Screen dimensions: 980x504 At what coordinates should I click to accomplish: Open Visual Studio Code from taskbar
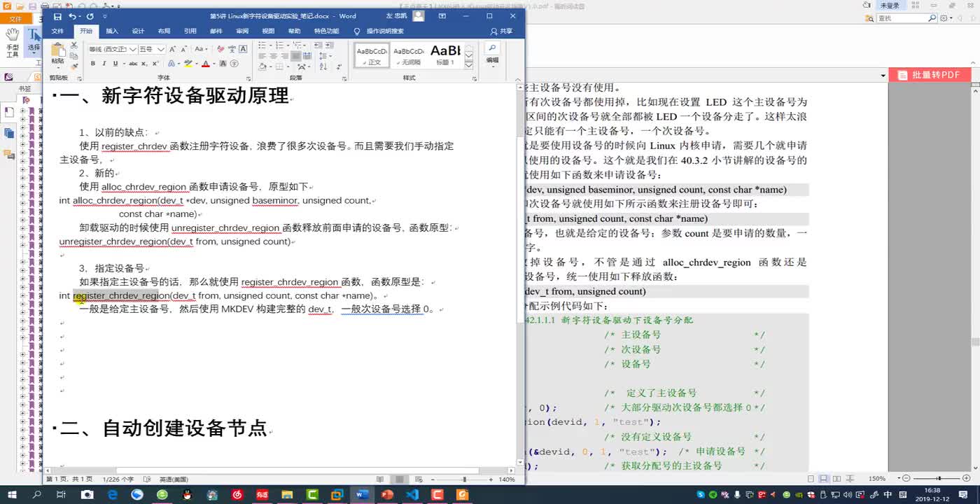(412, 494)
